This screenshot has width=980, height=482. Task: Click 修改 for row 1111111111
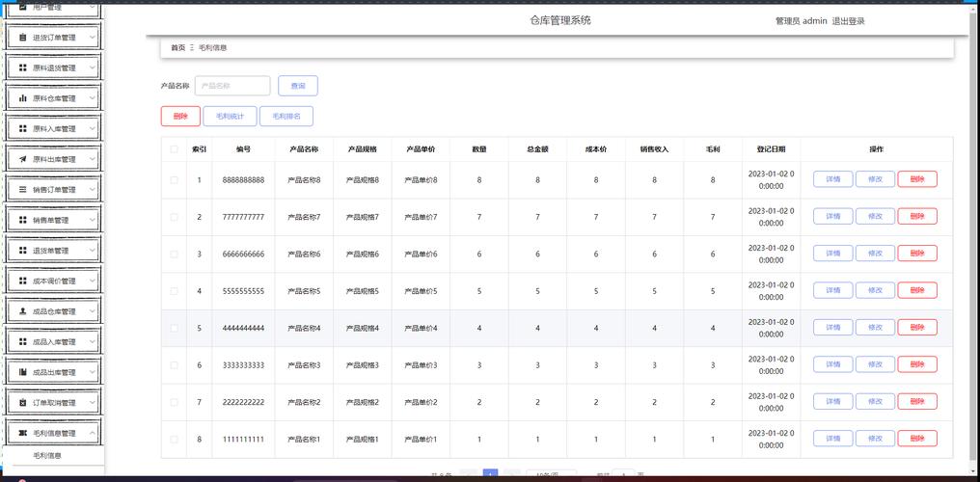875,439
